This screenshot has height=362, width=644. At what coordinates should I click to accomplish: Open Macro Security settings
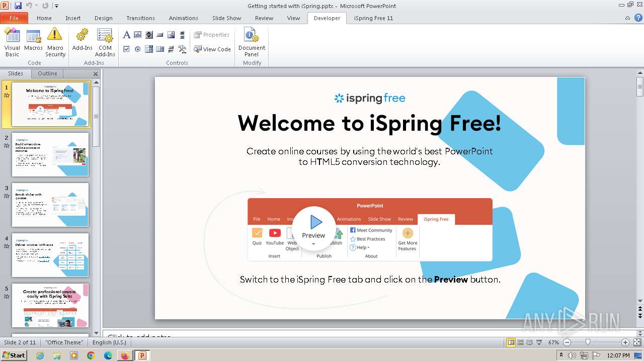coord(55,42)
